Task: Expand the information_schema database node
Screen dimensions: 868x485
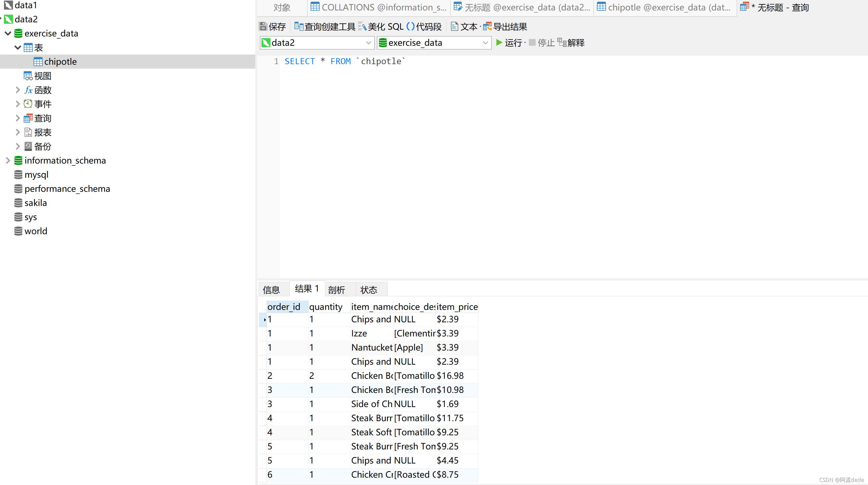Action: pos(8,160)
